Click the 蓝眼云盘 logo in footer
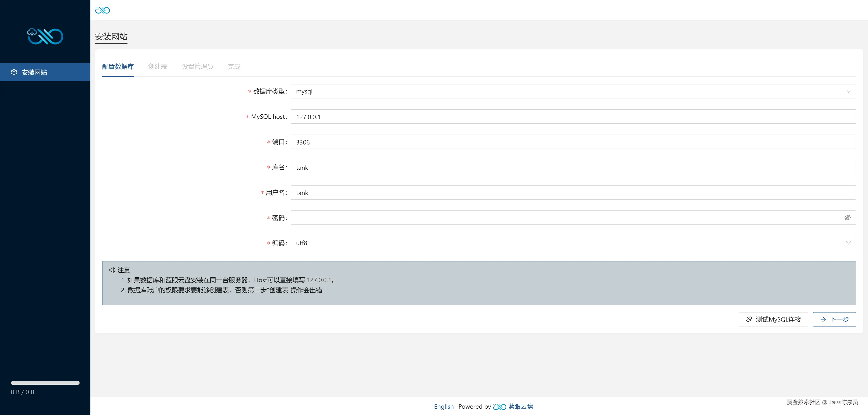868x415 pixels. point(499,407)
